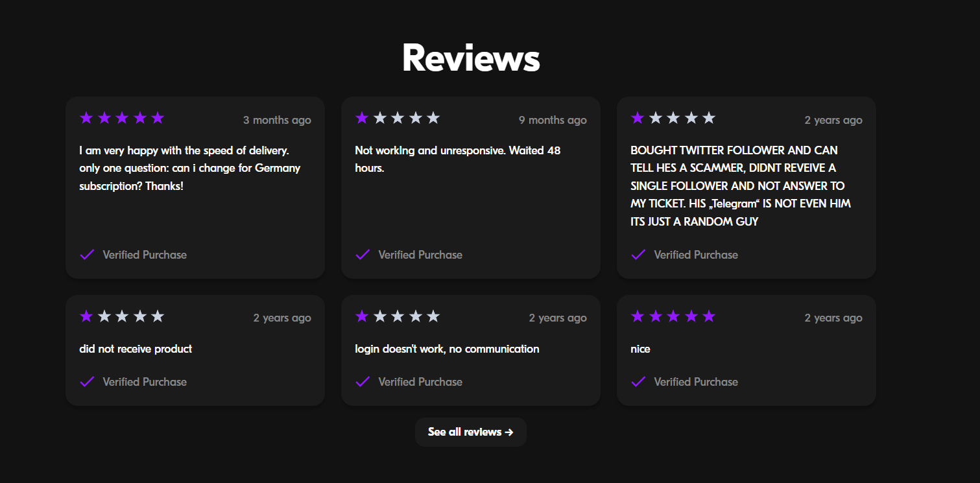Click the verified checkmark on the speed of delivery review
This screenshot has width=980, height=483.
(x=88, y=255)
